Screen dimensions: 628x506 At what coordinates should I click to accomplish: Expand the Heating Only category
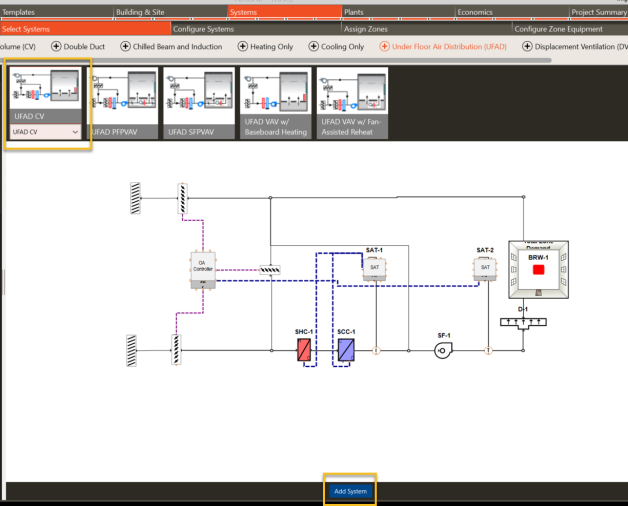(266, 46)
